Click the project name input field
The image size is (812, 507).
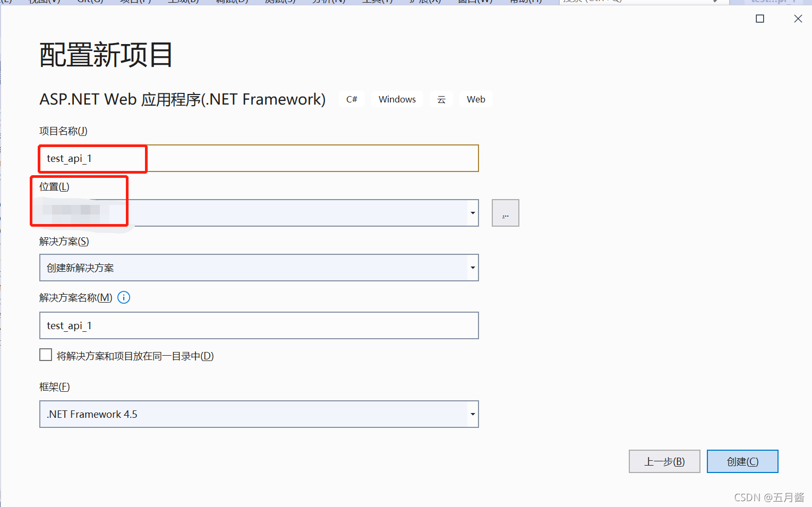[x=259, y=158]
